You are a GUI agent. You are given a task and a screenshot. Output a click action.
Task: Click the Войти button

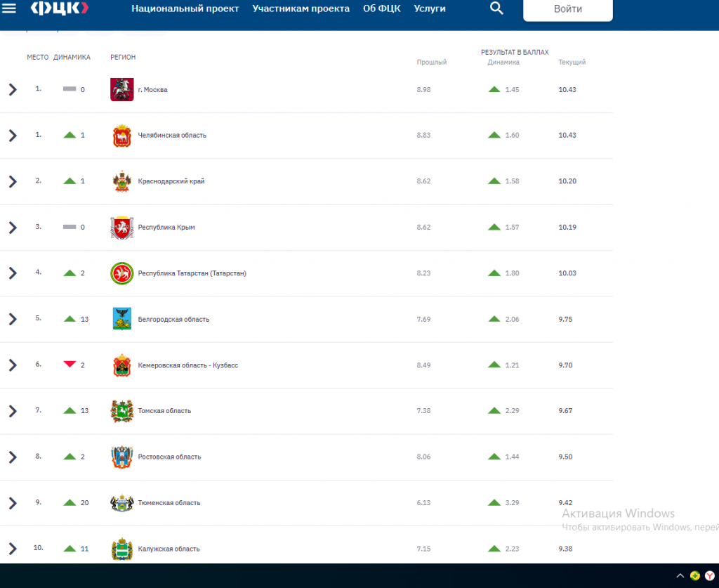567,8
